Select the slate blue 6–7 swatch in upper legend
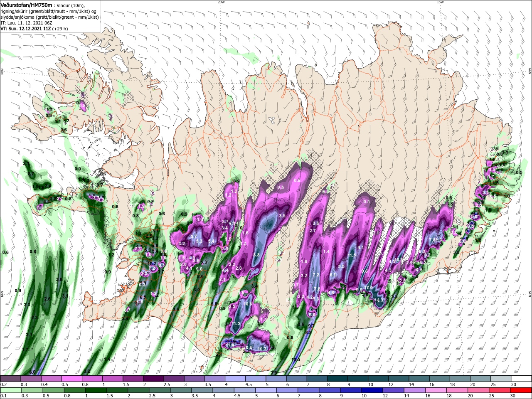This screenshot has width=532, height=399. coord(297,379)
